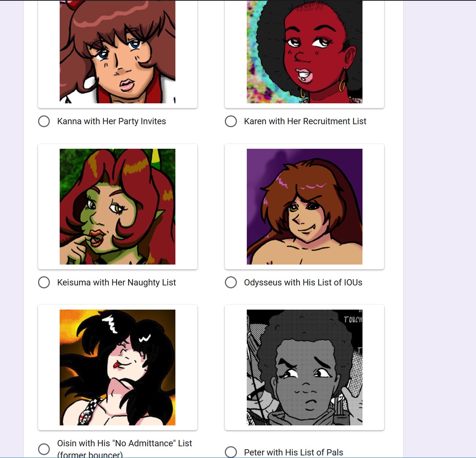Click Kanna's brown-haired portrait image
The image size is (476, 458).
point(118,52)
